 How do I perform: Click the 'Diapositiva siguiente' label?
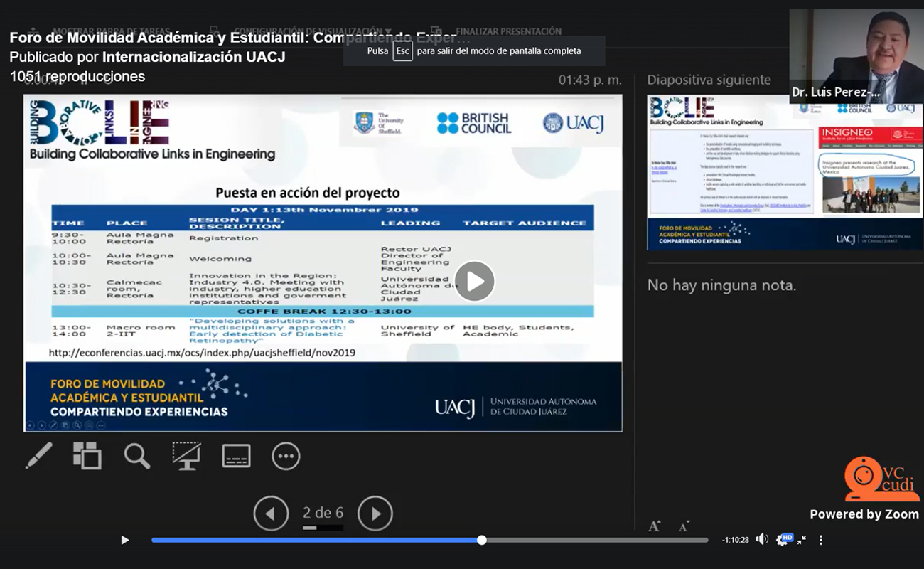click(x=709, y=80)
